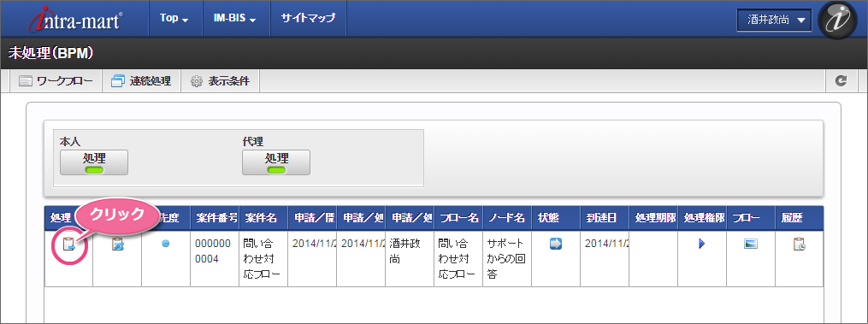This screenshot has width=868, height=324.
Task: Open the サイトマップ menu item
Action: pos(308,18)
